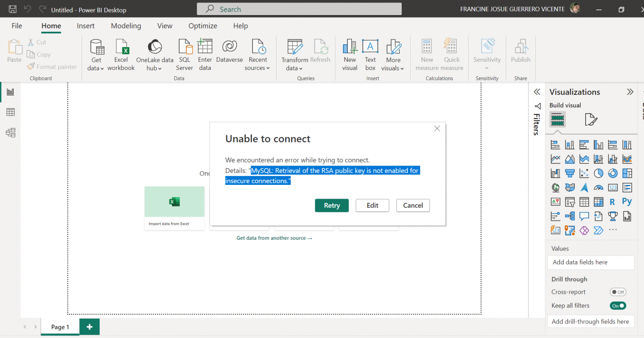Image resolution: width=644 pixels, height=338 pixels.
Task: Select the Pie chart visual
Action: 598,173
